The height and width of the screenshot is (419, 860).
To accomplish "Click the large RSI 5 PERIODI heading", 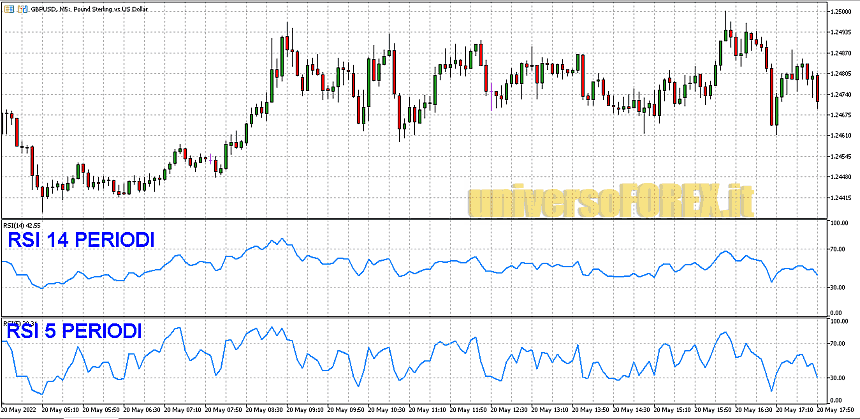I will point(73,331).
